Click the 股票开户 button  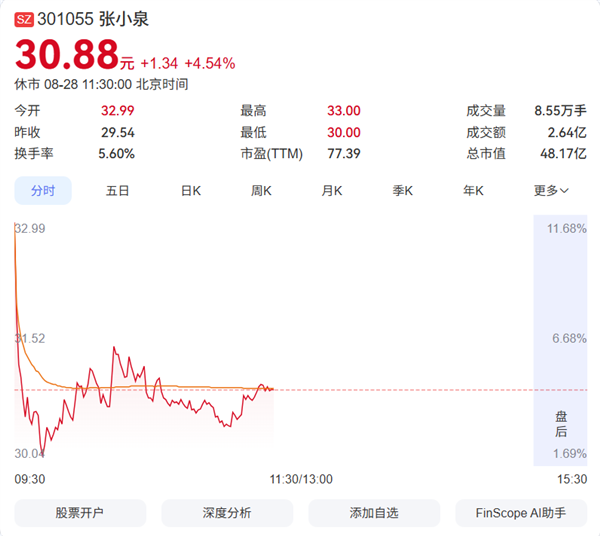80,513
